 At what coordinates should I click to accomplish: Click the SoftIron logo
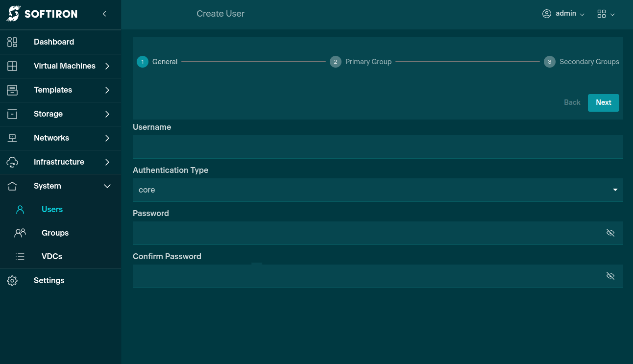click(42, 14)
